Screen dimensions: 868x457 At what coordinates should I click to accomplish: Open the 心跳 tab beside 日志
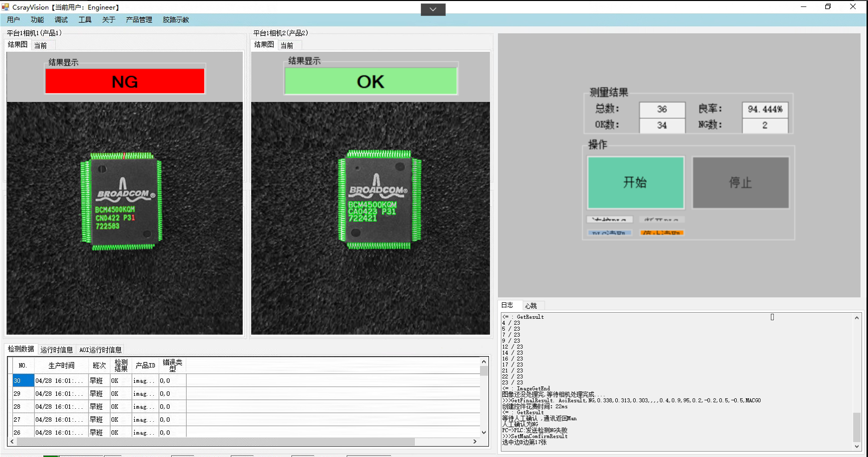point(531,306)
